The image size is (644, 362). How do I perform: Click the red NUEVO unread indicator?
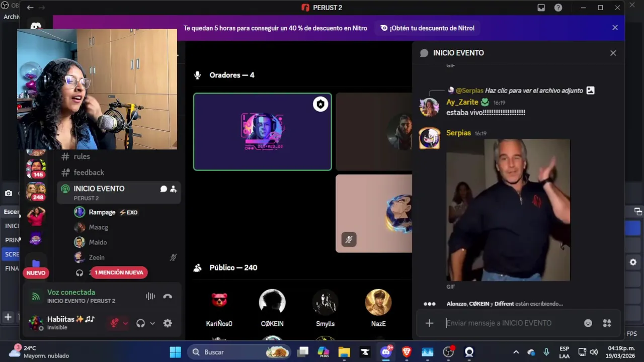[36, 273]
